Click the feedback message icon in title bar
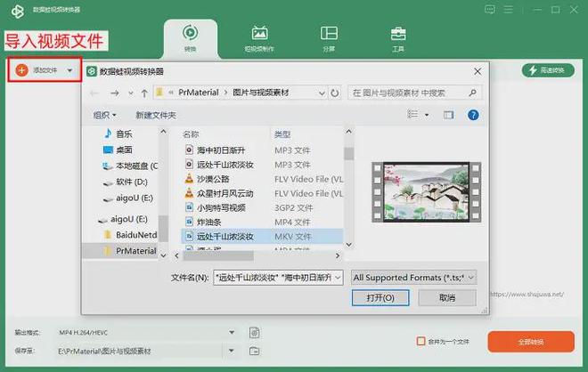588x372 pixels. [489, 10]
